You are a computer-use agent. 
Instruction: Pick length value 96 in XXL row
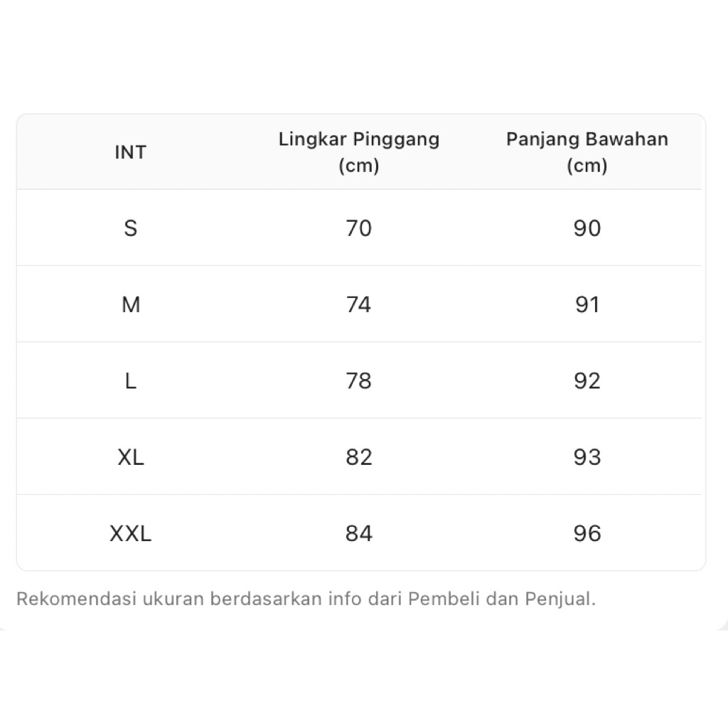click(x=587, y=533)
